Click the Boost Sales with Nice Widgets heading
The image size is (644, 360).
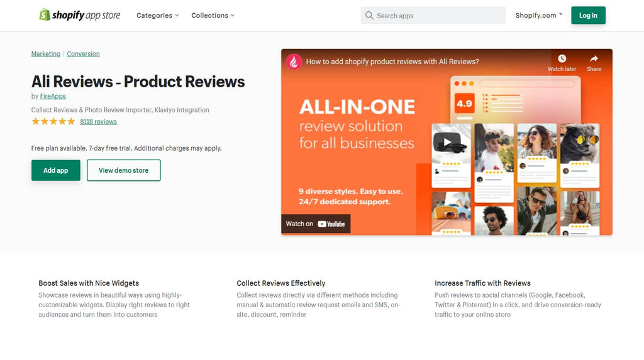(89, 283)
